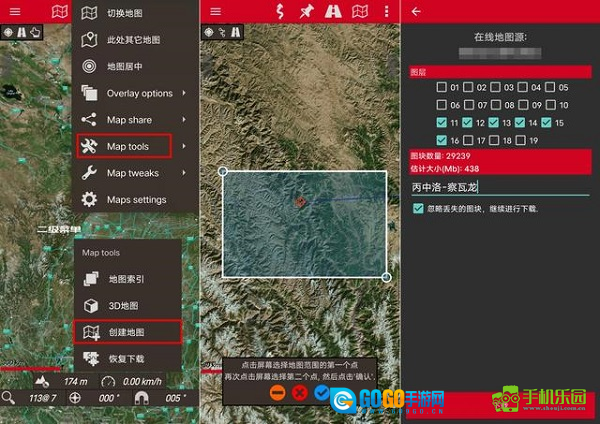600x424 pixels.
Task: Toggle ignore missing tiles checkbox
Action: tap(418, 208)
